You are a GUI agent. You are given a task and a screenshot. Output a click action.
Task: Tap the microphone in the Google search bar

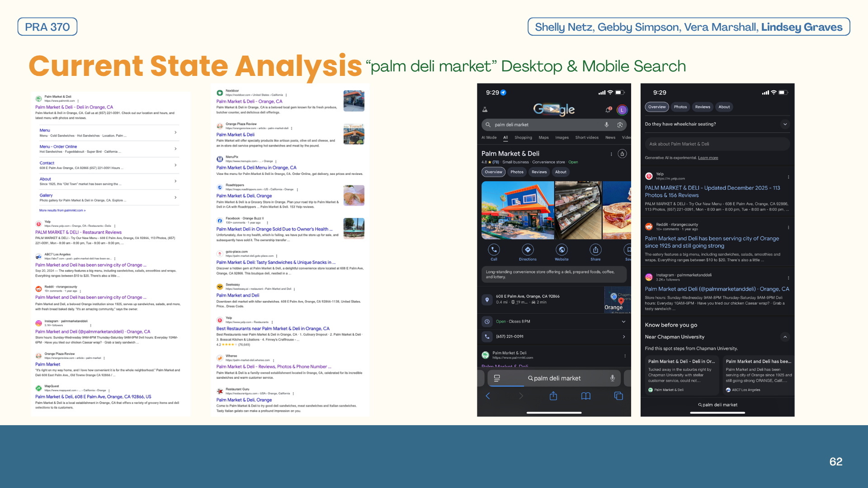click(607, 125)
